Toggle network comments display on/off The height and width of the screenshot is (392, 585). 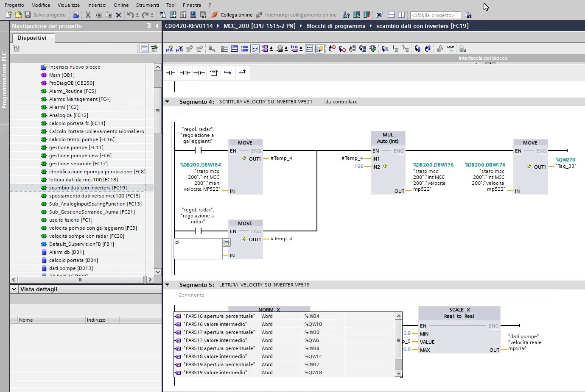[255, 49]
